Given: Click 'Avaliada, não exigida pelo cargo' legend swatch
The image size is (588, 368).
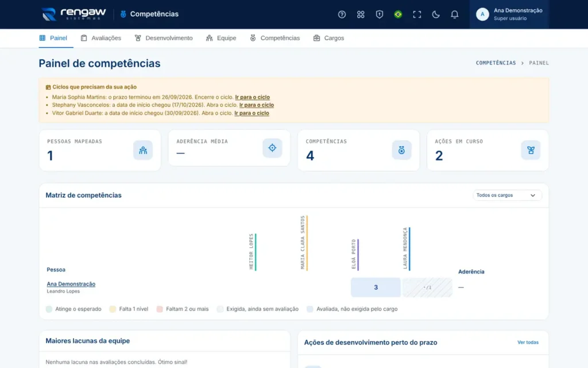Looking at the screenshot, I should (x=310, y=309).
